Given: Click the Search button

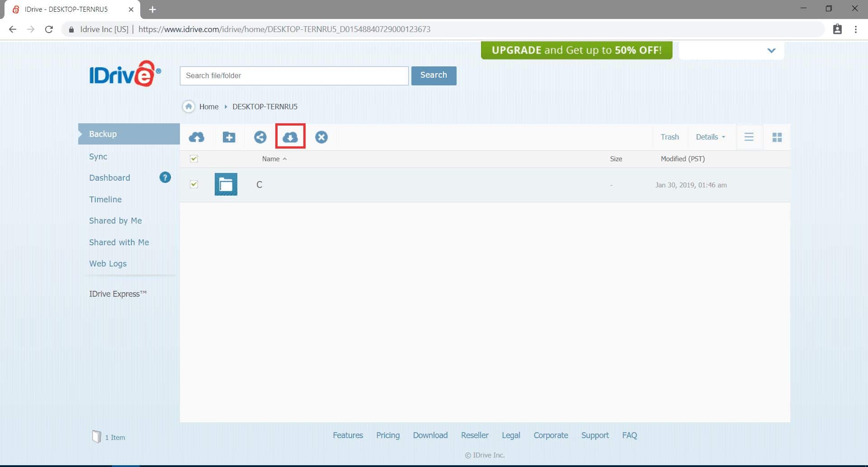Looking at the screenshot, I should (434, 75).
